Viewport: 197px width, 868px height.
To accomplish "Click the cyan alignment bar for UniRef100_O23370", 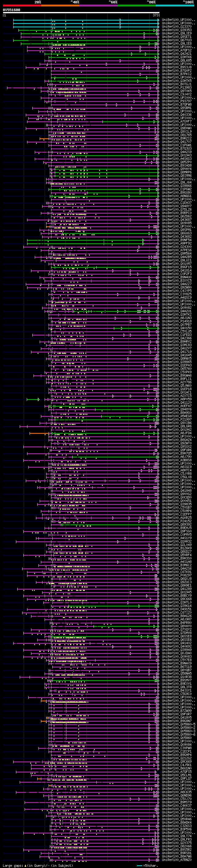I will pos(86,26).
